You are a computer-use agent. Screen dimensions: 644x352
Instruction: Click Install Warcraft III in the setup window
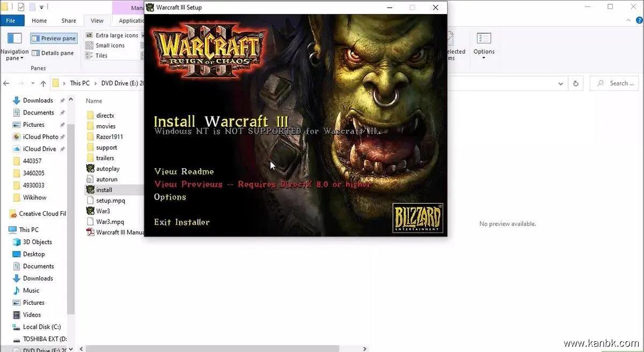pos(221,121)
